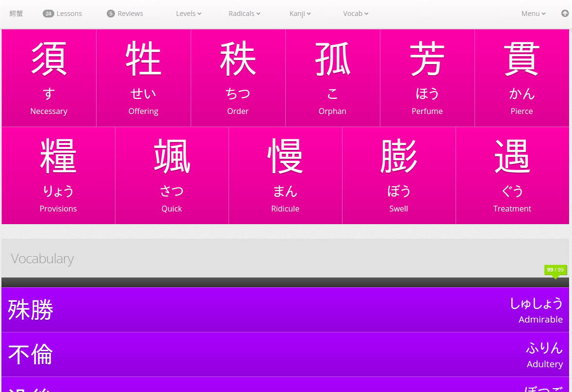Open the 遇 Treatment kanji tile
Screen dimensions: 572x392
pos(512,176)
